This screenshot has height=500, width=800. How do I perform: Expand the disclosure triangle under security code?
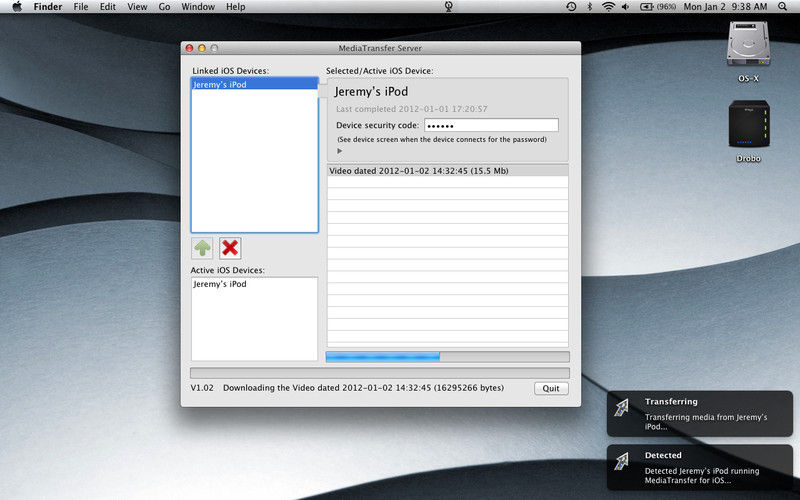(339, 151)
